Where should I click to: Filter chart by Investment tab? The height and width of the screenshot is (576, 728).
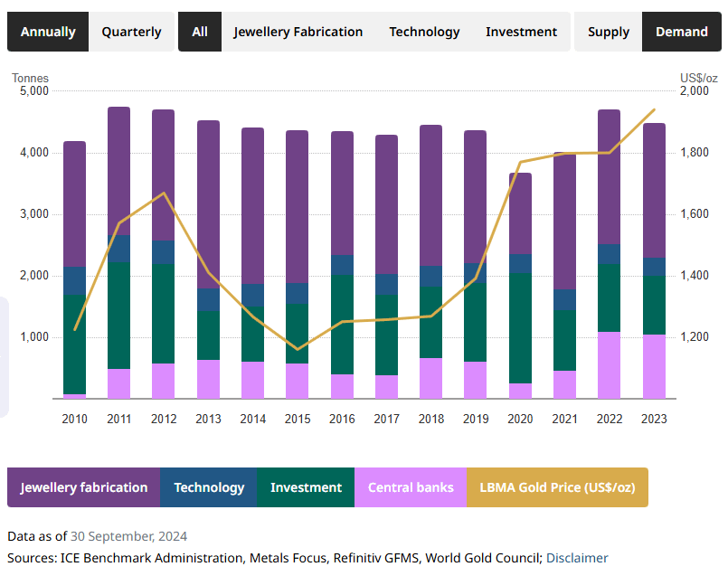click(521, 32)
